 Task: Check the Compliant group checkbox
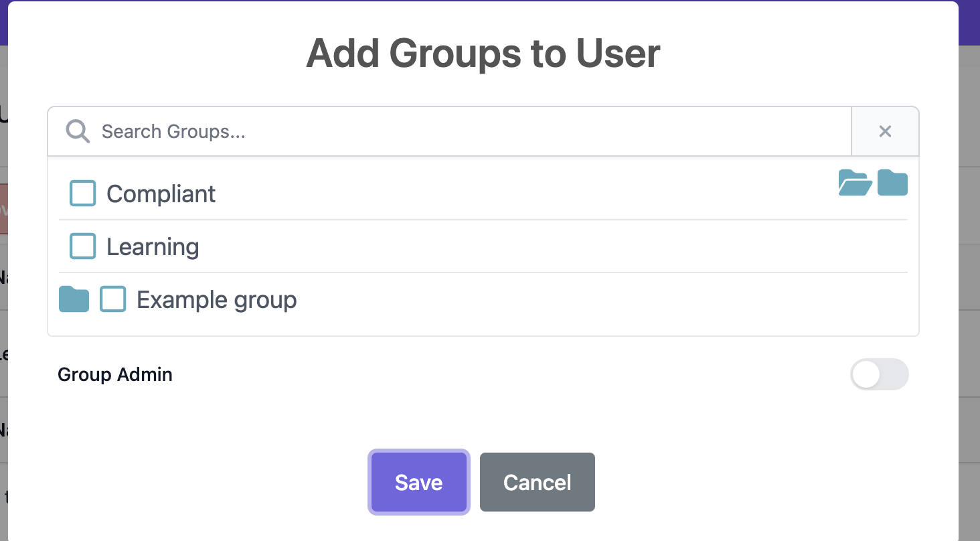pyautogui.click(x=82, y=193)
